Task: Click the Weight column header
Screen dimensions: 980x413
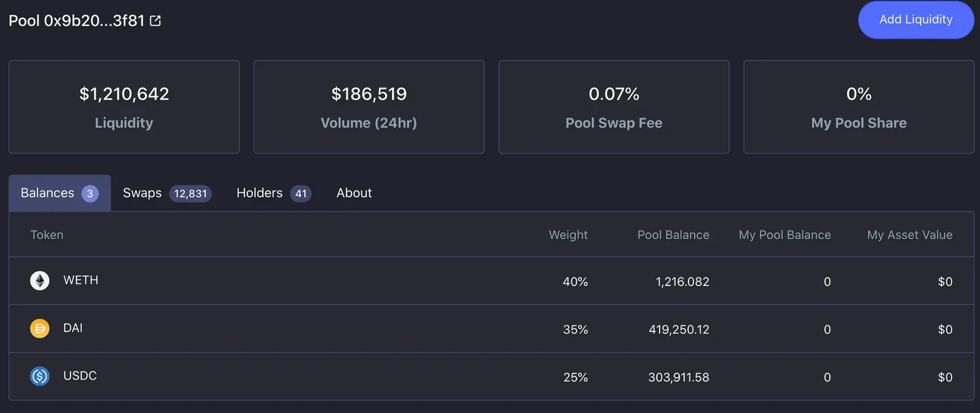Action: click(568, 235)
